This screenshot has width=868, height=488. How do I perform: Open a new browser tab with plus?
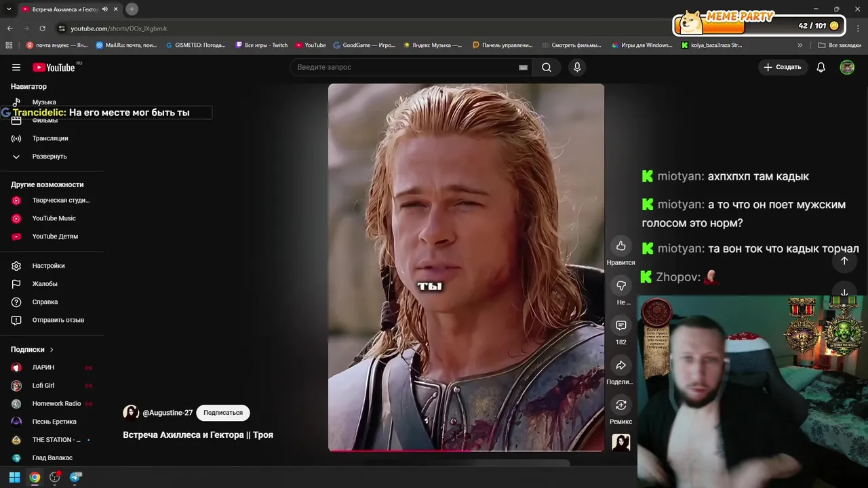(x=132, y=9)
